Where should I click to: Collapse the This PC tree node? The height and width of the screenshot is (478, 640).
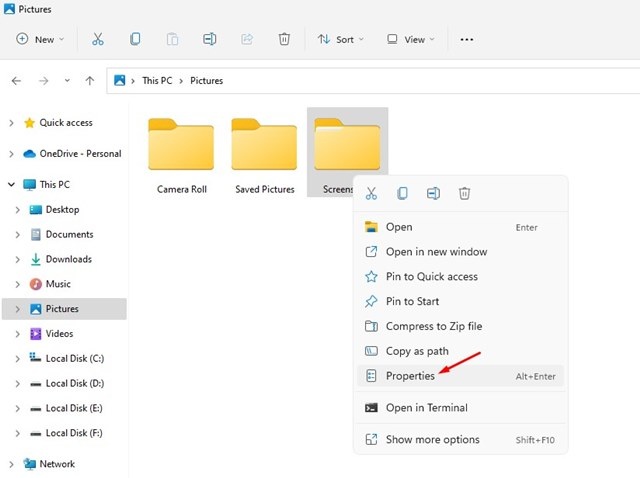[11, 185]
